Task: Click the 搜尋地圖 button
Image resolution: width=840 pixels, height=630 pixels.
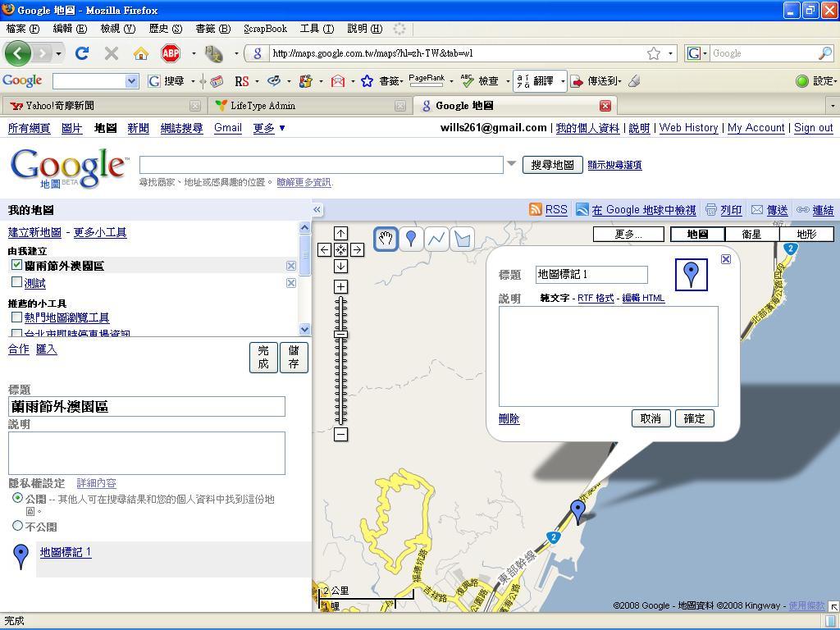Action: (x=552, y=164)
